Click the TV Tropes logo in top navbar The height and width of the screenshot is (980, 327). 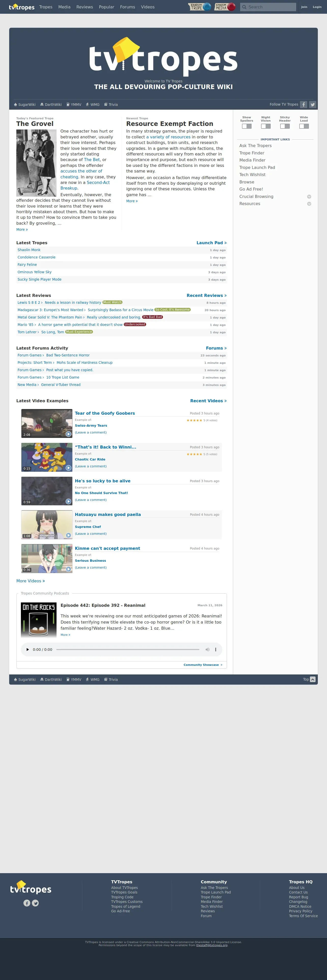22,7
